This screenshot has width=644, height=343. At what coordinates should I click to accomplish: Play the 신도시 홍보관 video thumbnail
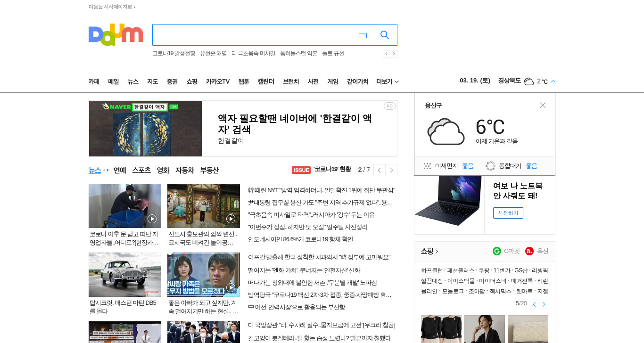(x=231, y=219)
